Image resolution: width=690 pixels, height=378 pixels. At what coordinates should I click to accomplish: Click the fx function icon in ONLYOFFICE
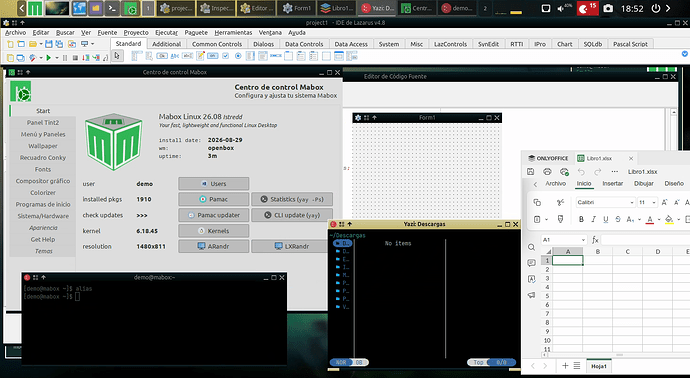[595, 240]
